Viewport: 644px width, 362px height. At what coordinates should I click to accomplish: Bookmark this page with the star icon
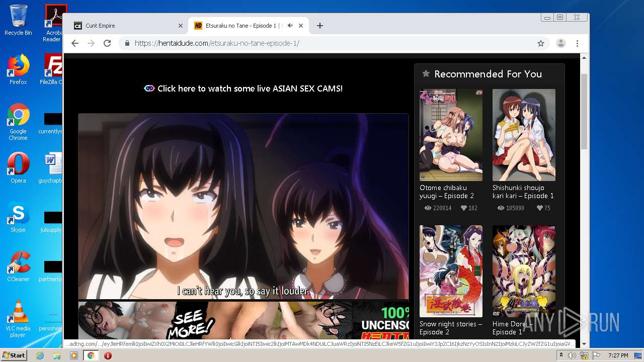[x=541, y=43]
